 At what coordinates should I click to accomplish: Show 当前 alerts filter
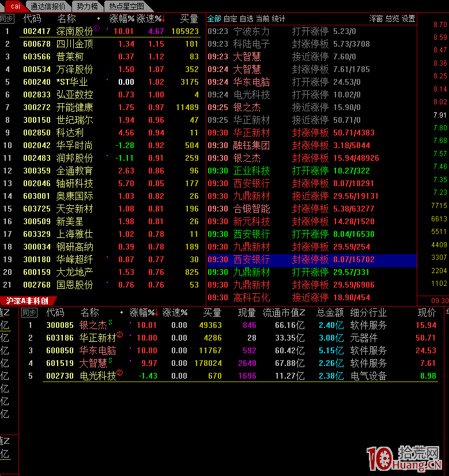coord(262,19)
